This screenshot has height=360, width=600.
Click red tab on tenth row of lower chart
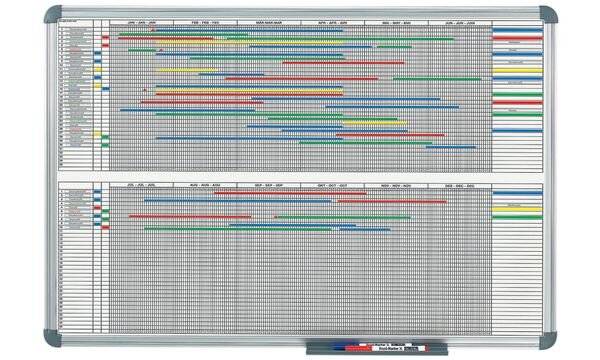106,227
